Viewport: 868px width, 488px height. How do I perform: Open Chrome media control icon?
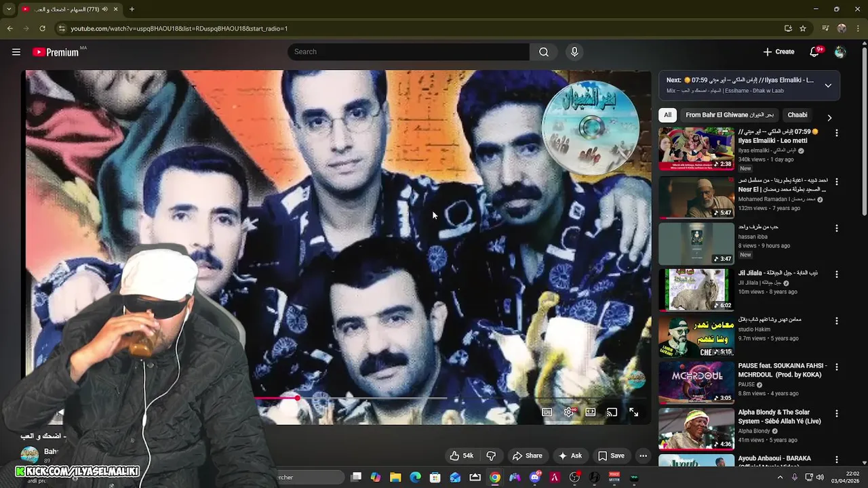pyautogui.click(x=825, y=28)
